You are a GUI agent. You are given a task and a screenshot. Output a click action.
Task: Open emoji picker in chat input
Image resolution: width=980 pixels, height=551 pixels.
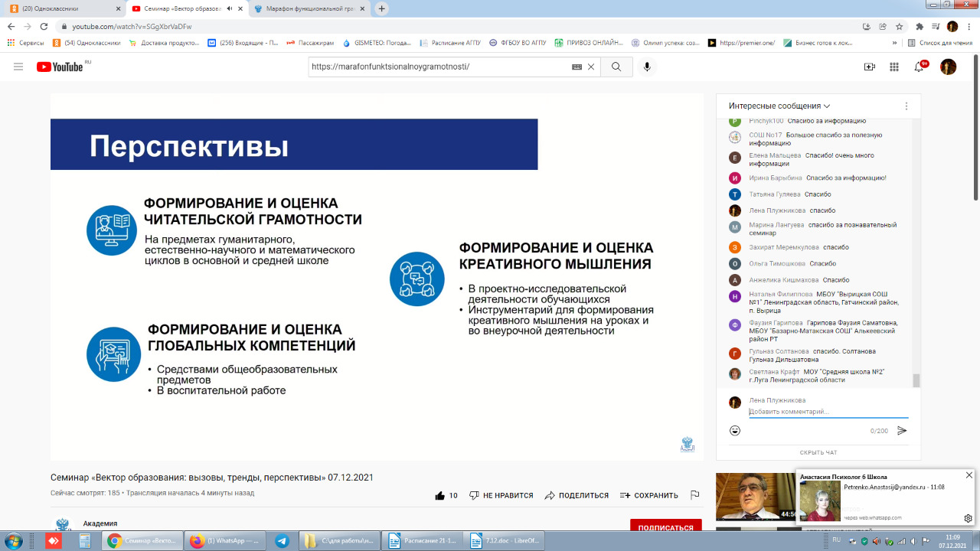click(735, 431)
